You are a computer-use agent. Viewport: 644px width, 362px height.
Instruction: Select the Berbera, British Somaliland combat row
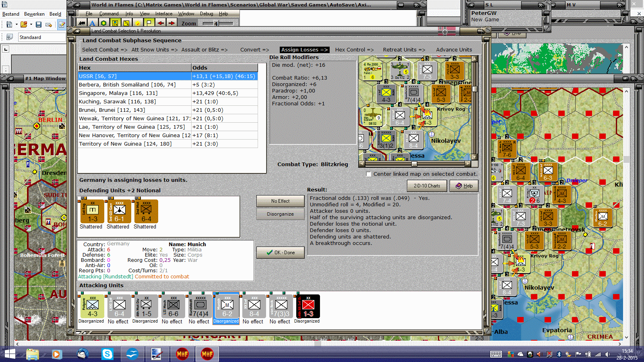tap(168, 85)
